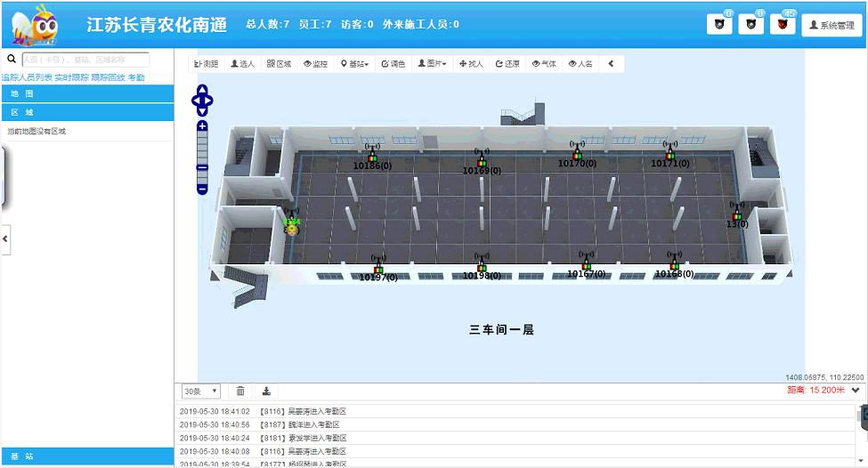Click the 区域 tool in map toolbar

279,64
